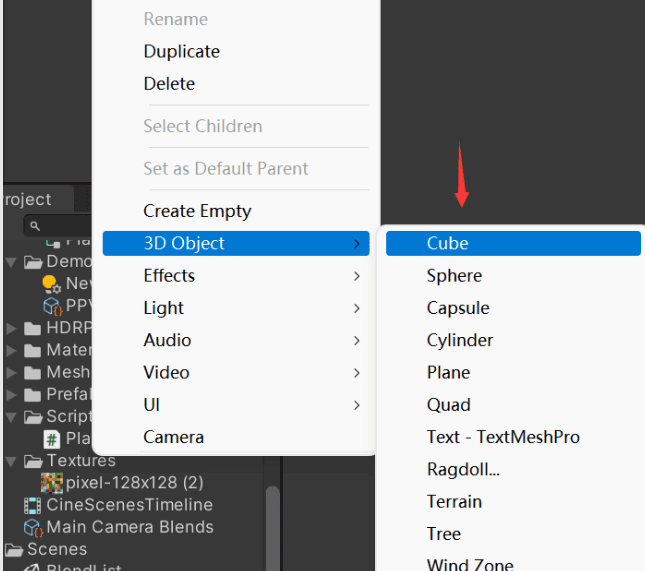The width and height of the screenshot is (645, 571).
Task: Select the pixel-128x128 texture thumbnail icon
Action: (x=52, y=483)
